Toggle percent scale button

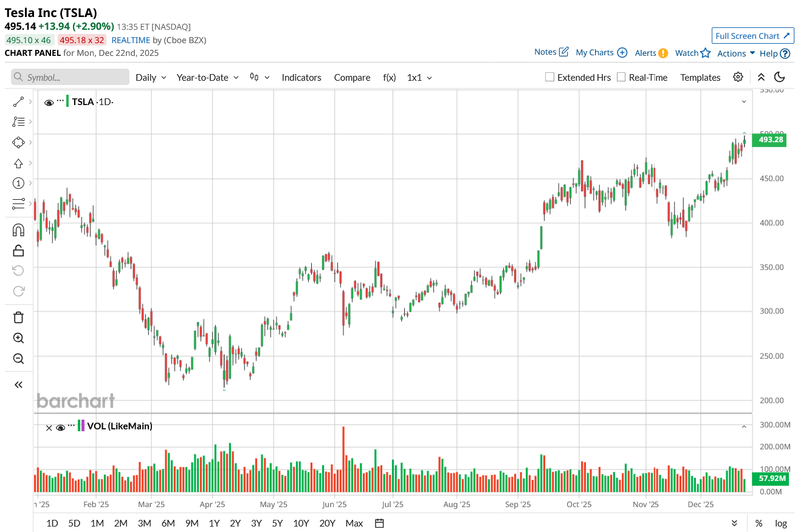tap(759, 523)
